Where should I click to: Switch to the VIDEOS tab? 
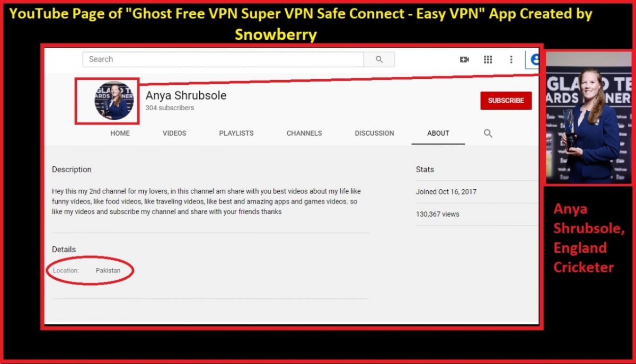174,134
